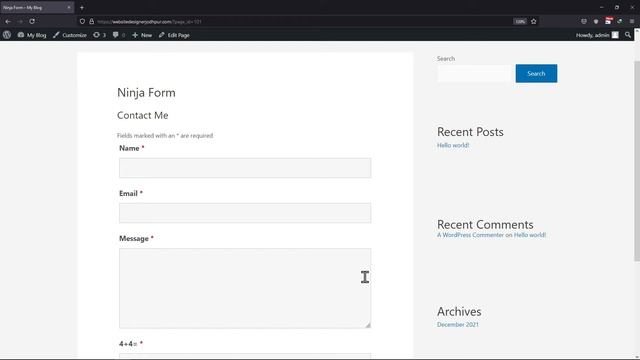
Task: Restore down the browser window
Action: coord(617,7)
